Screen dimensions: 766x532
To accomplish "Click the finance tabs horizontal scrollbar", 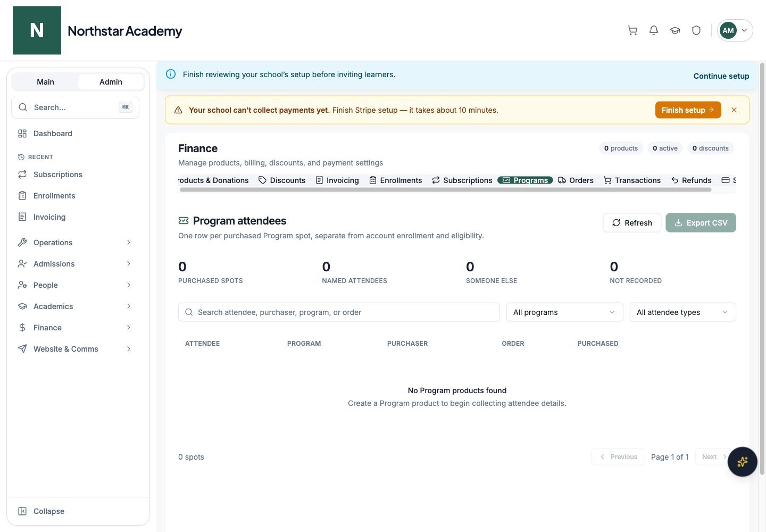I will pyautogui.click(x=445, y=189).
